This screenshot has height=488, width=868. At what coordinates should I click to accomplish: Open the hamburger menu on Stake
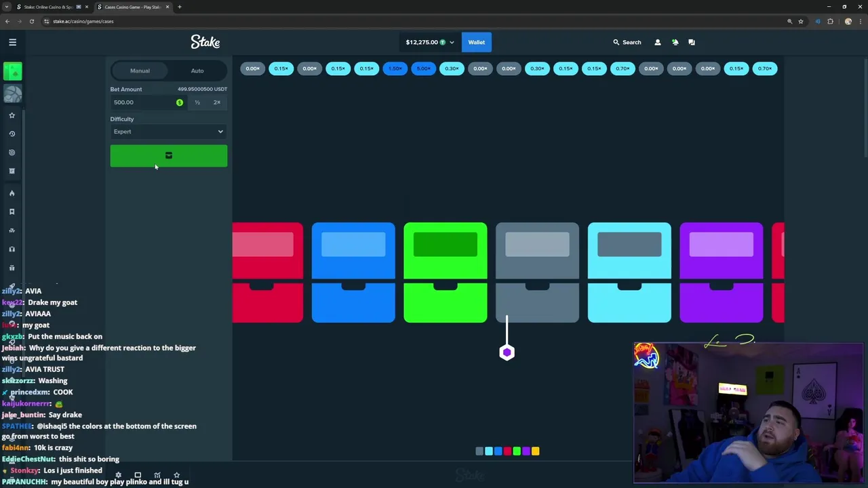pyautogui.click(x=12, y=42)
